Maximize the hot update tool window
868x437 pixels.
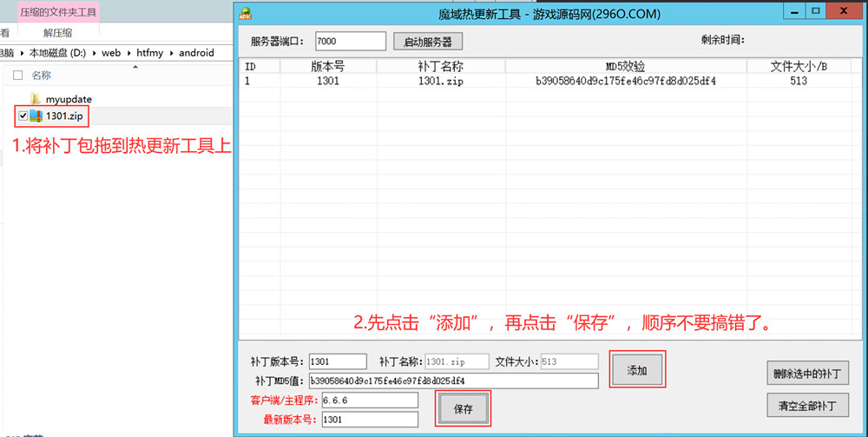[815, 11]
